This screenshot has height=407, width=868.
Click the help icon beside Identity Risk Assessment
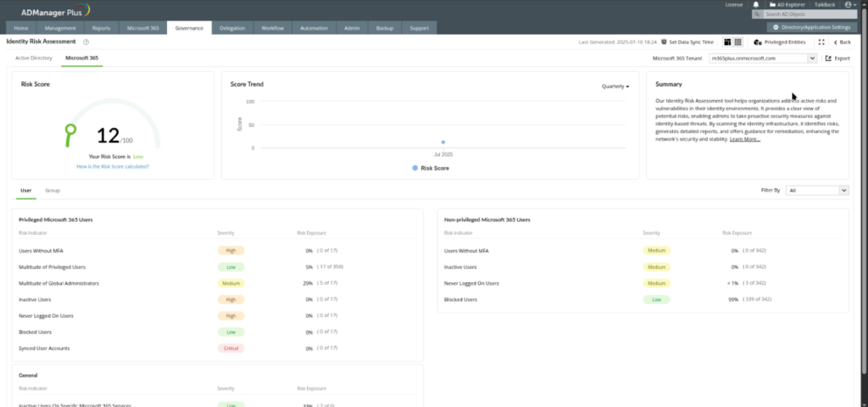pos(86,42)
